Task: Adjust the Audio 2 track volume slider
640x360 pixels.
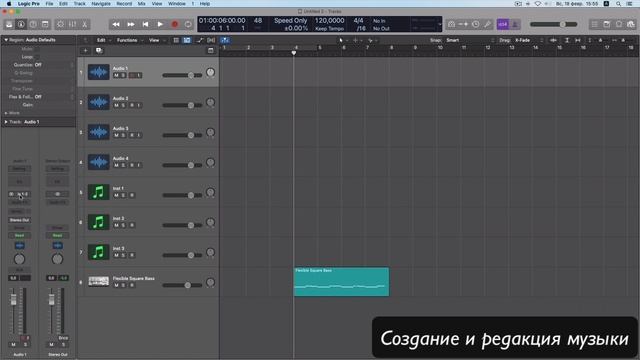Action: (182, 105)
